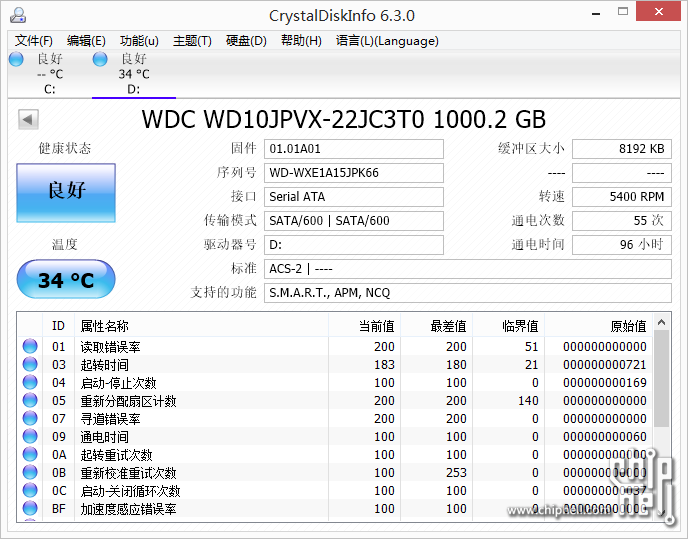Click raw value 000000000060
Image resolution: width=688 pixels, height=539 pixels.
coord(605,437)
